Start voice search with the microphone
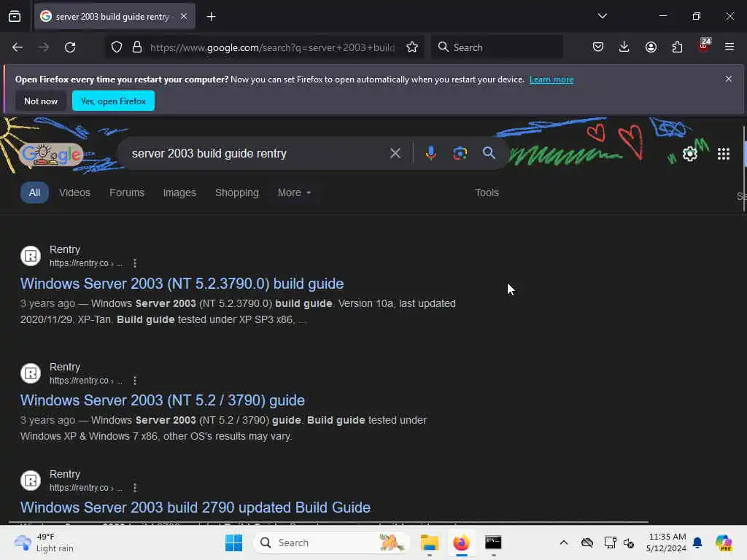Image resolution: width=747 pixels, height=560 pixels. [x=430, y=153]
